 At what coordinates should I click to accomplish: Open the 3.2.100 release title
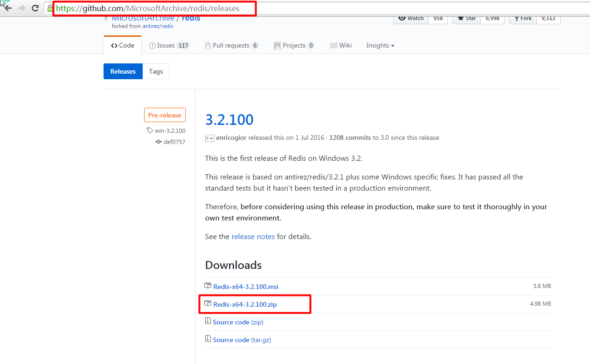[x=229, y=120]
